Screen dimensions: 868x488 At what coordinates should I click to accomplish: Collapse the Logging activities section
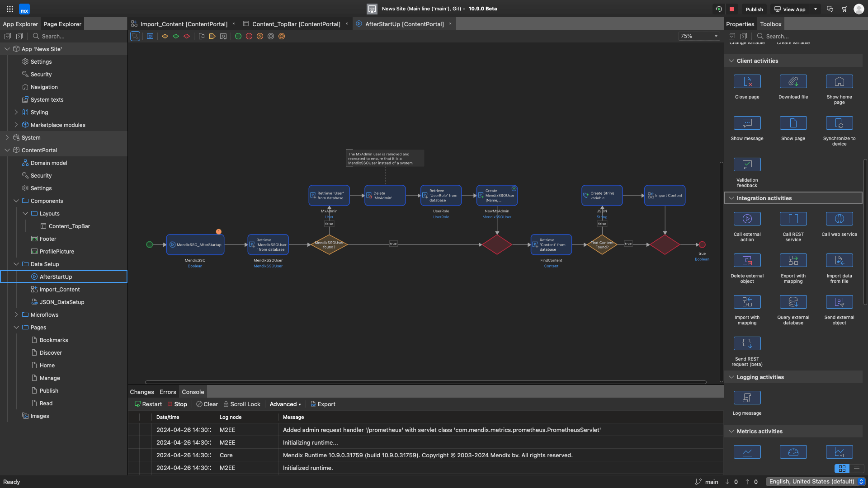click(731, 377)
